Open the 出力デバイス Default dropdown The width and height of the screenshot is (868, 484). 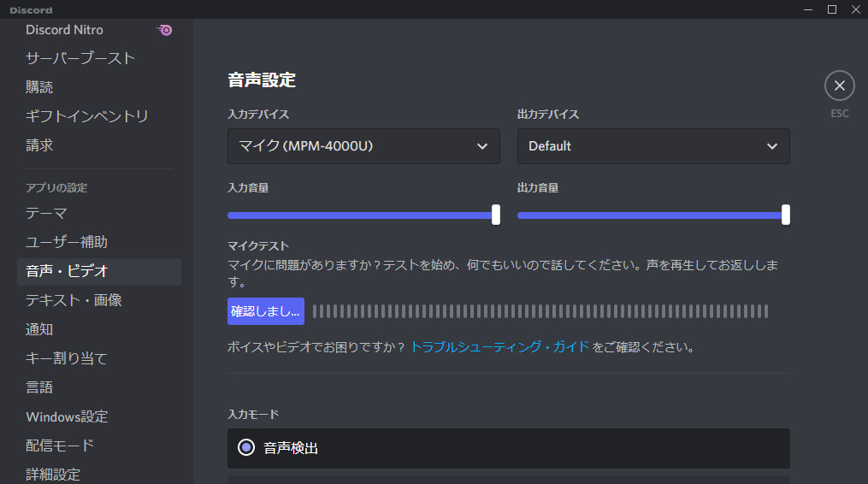(x=653, y=146)
